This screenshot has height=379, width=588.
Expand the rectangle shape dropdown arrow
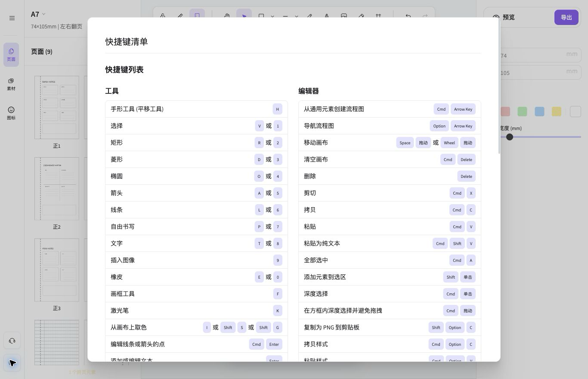pyautogui.click(x=272, y=16)
